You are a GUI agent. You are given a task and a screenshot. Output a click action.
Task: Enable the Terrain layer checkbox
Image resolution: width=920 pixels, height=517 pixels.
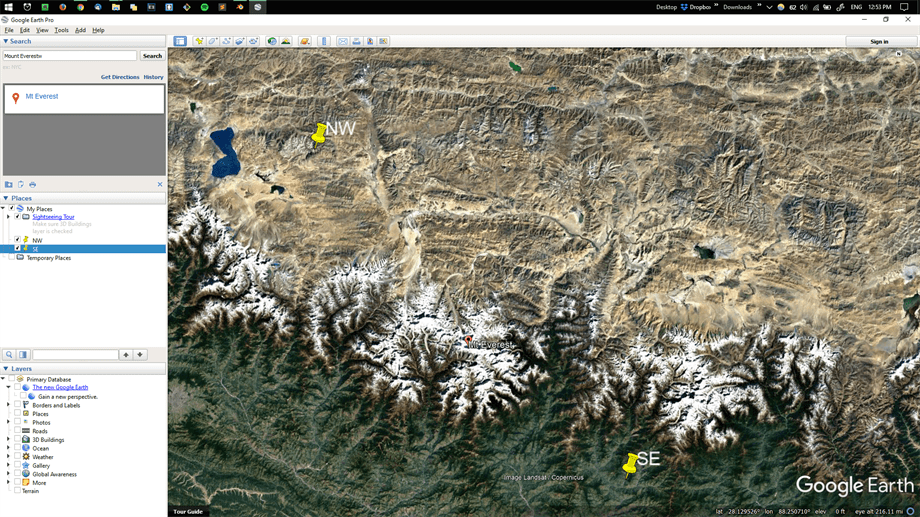point(17,491)
